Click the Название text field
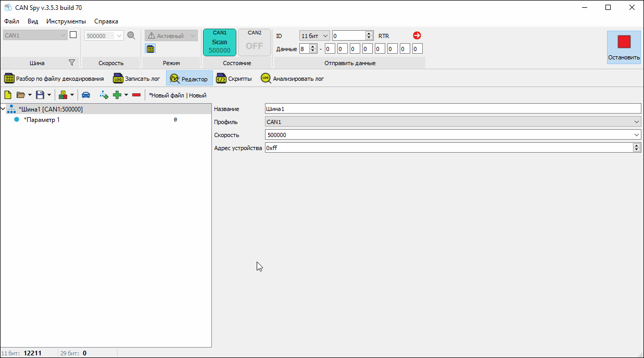Viewport: 644px width, 358px height. (x=452, y=109)
